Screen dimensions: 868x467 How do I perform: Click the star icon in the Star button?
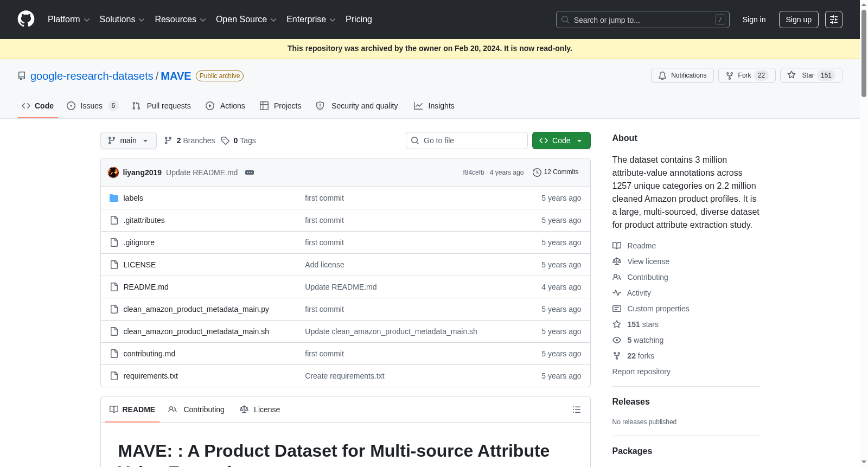(792, 75)
